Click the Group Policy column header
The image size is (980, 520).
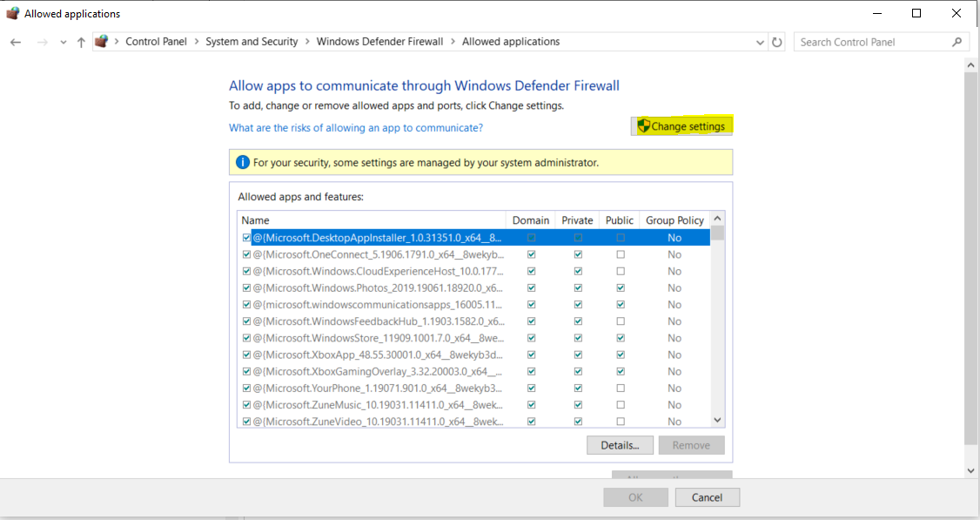(675, 220)
